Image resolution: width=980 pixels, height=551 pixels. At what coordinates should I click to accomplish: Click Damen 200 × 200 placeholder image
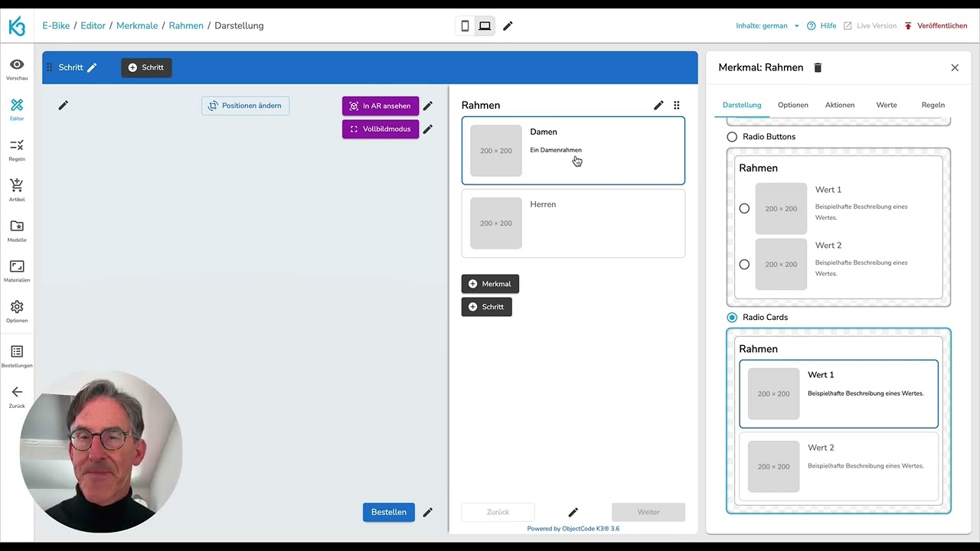pyautogui.click(x=496, y=151)
